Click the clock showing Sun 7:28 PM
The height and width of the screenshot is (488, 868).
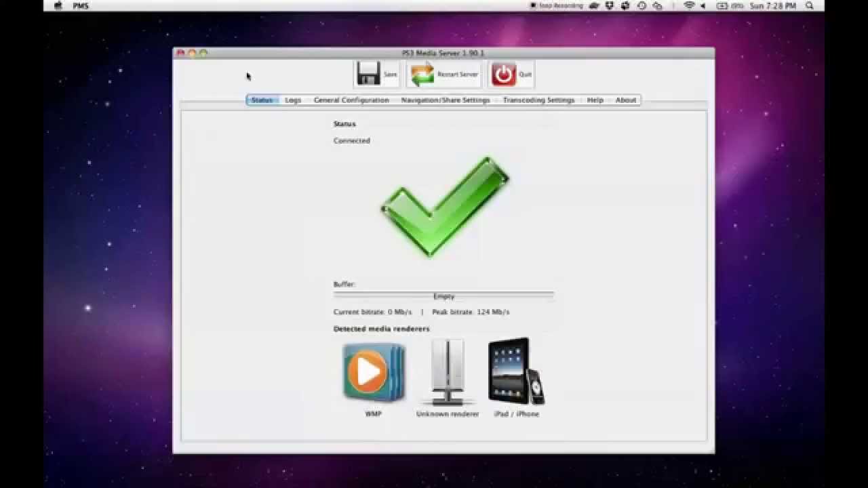(773, 5)
